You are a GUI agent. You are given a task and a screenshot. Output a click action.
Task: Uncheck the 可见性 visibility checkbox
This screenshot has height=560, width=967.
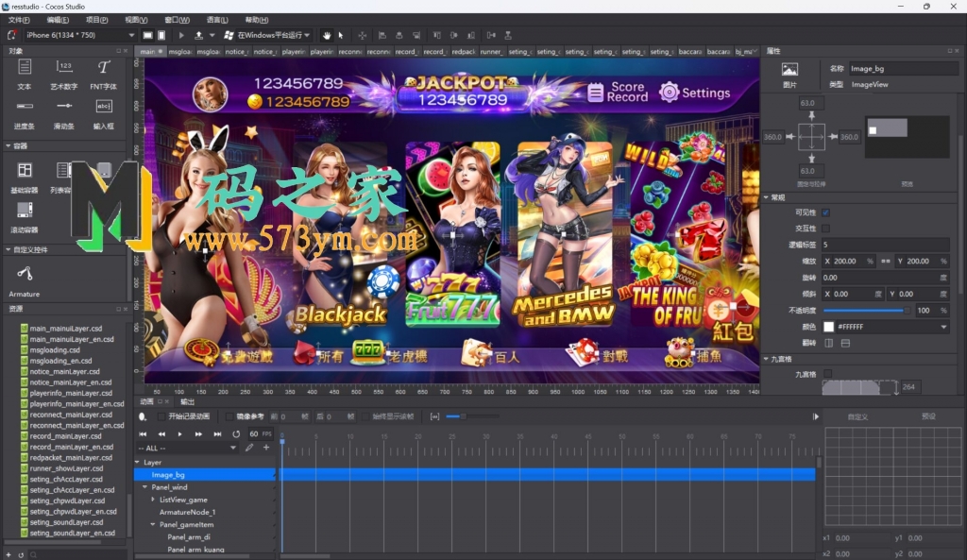click(825, 212)
